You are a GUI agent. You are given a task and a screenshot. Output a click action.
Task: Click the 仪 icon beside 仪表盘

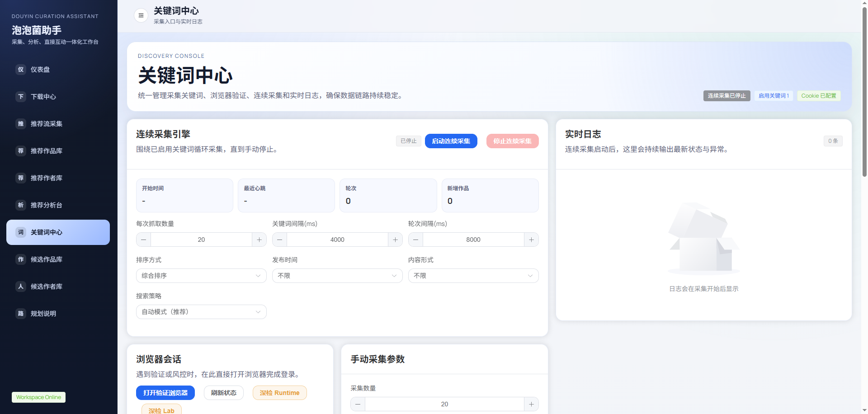click(21, 70)
